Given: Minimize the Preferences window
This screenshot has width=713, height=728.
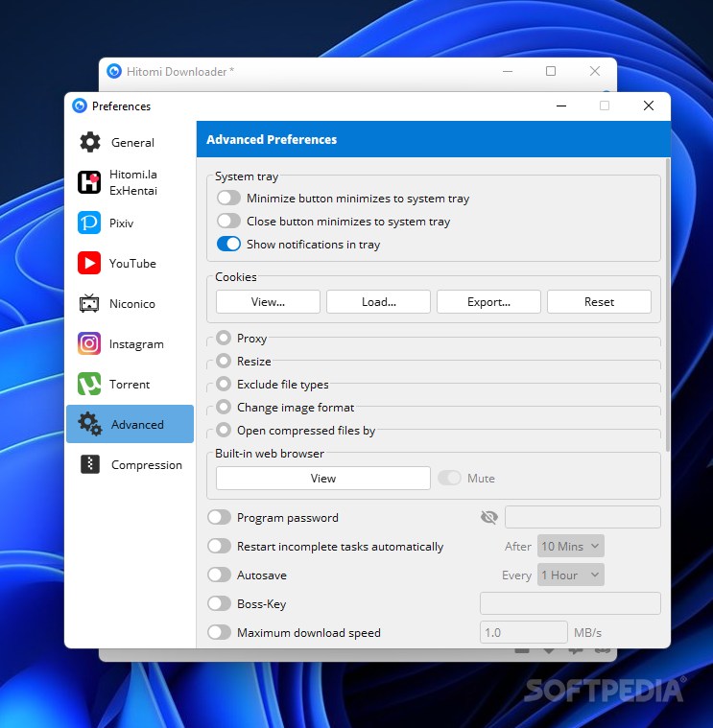Looking at the screenshot, I should click(x=561, y=106).
